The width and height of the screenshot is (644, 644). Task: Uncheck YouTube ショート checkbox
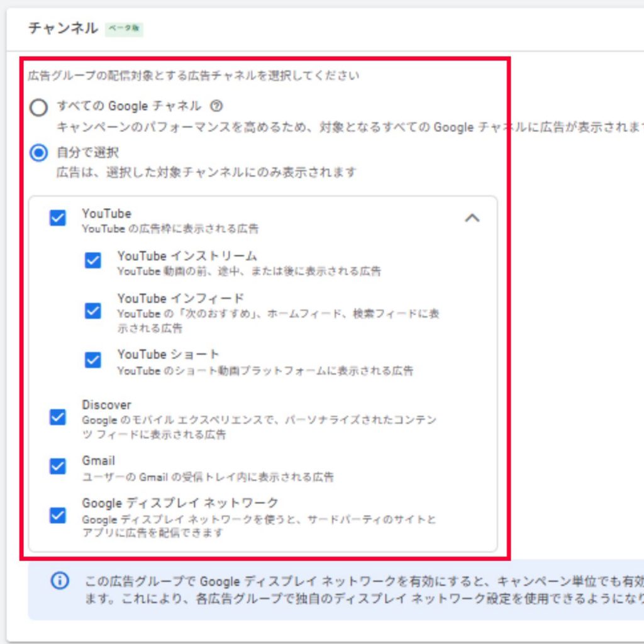93,360
